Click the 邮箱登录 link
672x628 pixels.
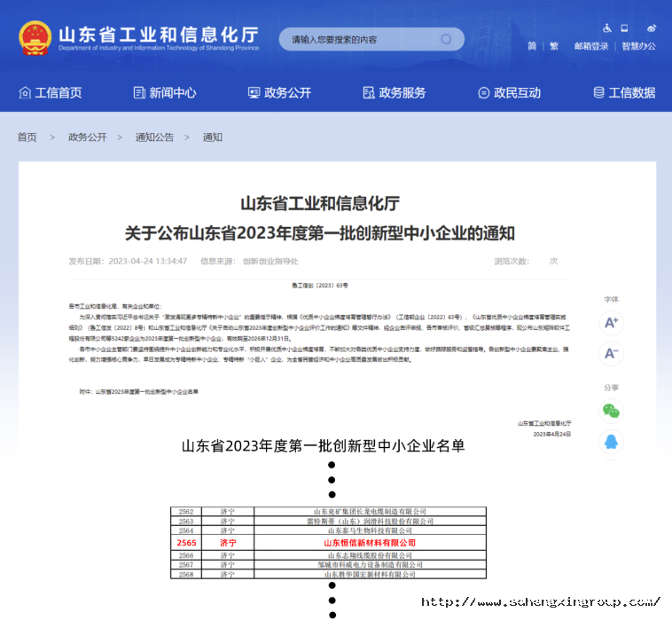(591, 46)
